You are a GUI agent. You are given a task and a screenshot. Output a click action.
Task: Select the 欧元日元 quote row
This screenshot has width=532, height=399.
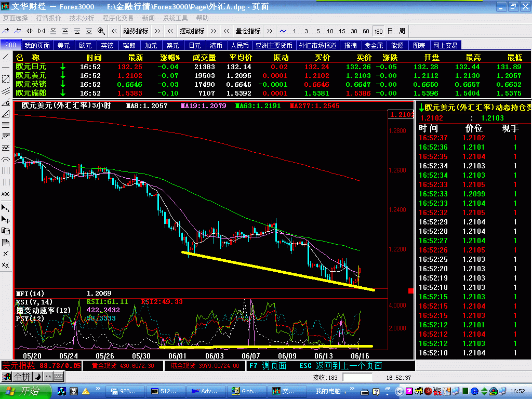pyautogui.click(x=271, y=67)
